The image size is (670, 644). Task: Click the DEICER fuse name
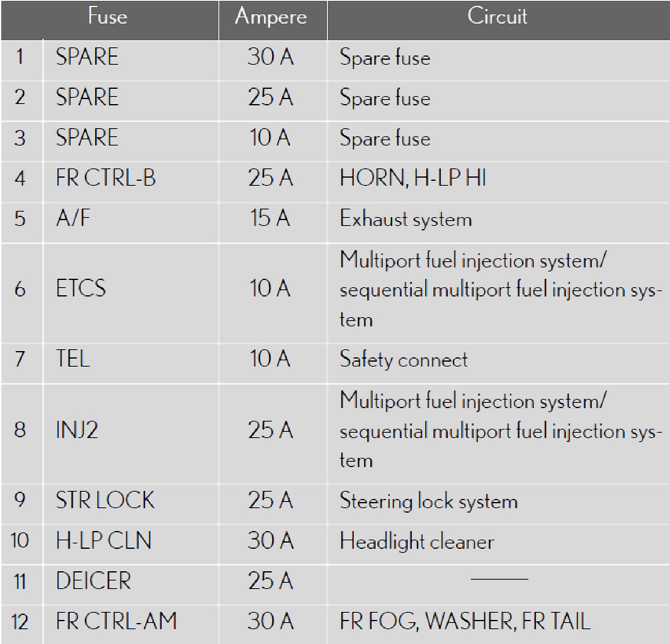[93, 581]
